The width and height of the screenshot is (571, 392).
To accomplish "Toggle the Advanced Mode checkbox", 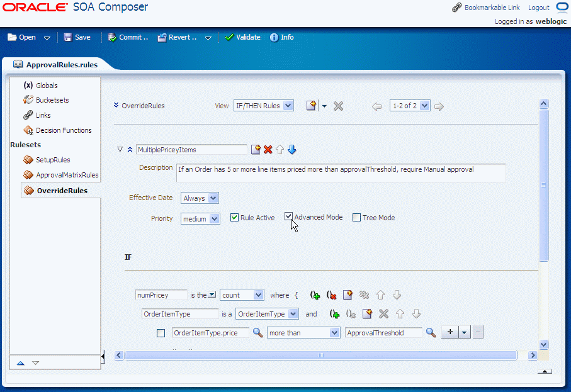I will [x=288, y=216].
